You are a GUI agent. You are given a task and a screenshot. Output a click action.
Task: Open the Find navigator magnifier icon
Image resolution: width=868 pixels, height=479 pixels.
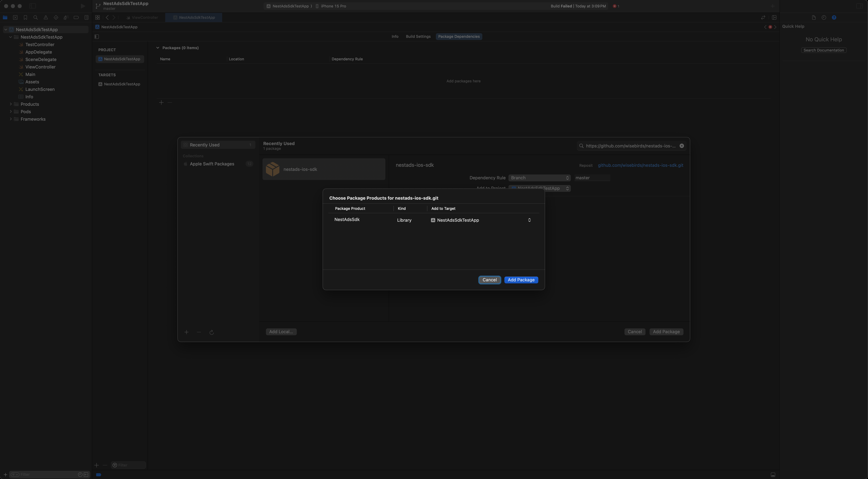35,17
